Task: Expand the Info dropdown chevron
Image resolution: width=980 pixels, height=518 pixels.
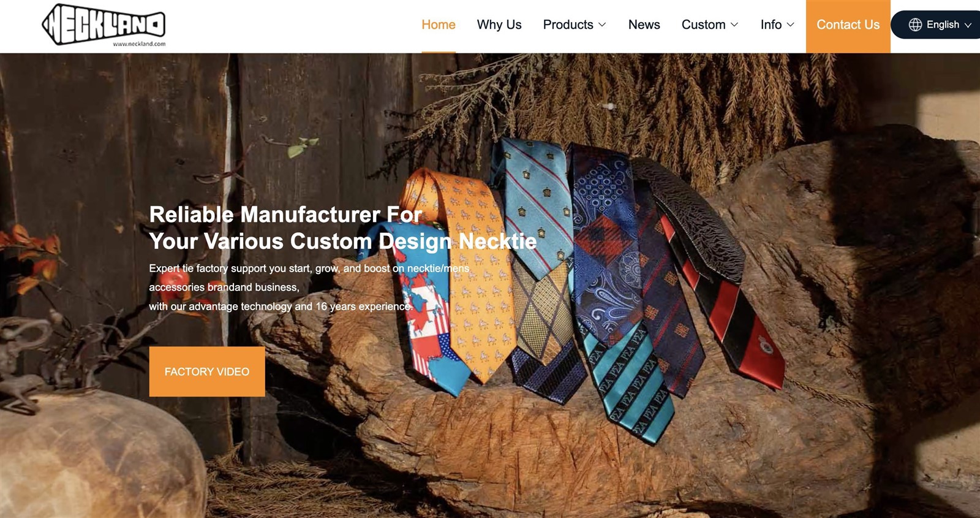Action: (791, 25)
